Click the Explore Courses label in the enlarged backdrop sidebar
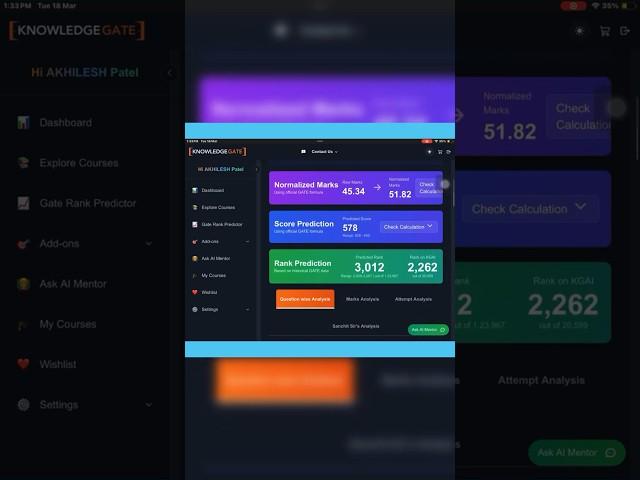This screenshot has width=640, height=480. [x=79, y=163]
